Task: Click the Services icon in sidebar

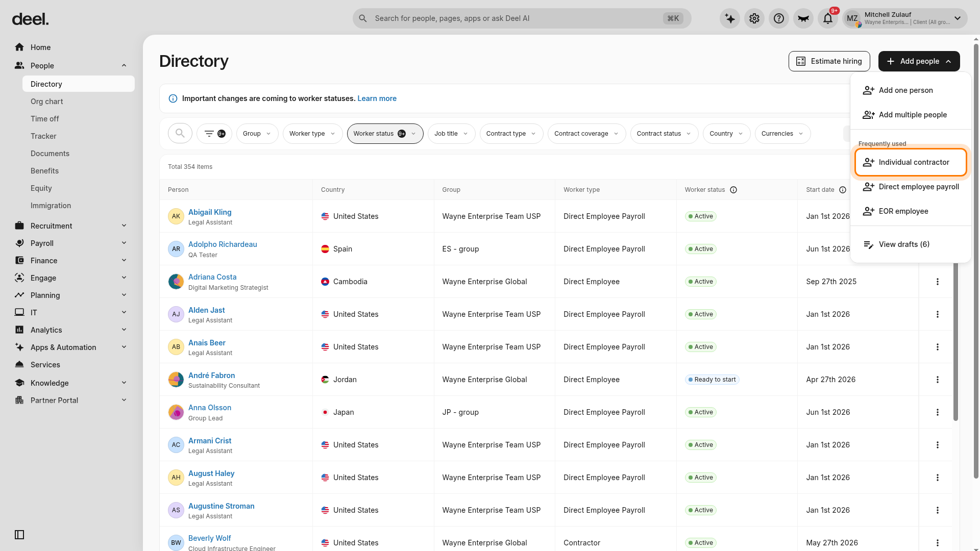Action: pos(19,365)
